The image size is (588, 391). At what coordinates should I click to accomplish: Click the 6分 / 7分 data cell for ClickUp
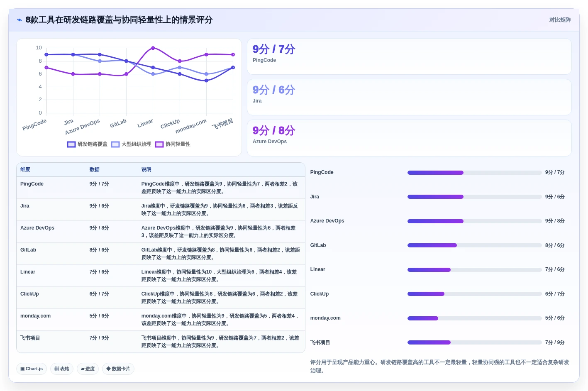[99, 294]
